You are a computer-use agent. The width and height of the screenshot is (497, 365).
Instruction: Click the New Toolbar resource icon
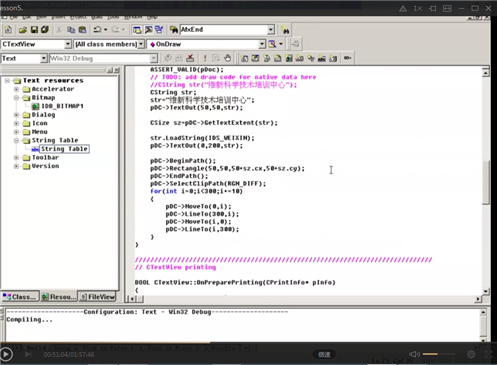coord(300,58)
